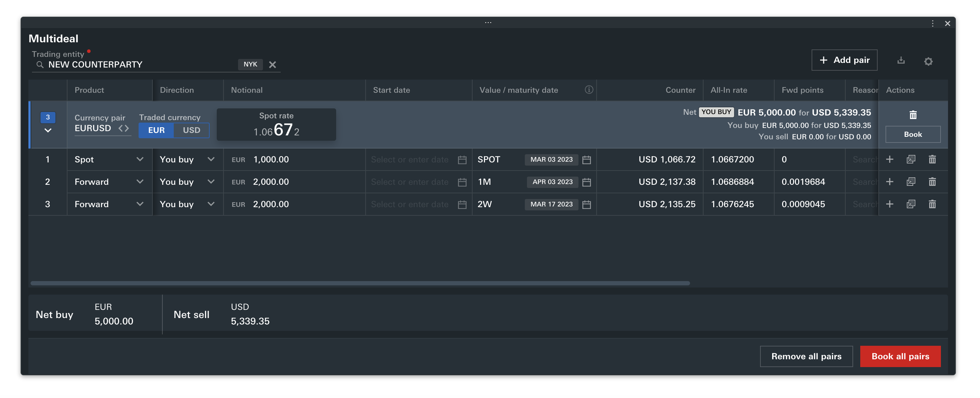The height and width of the screenshot is (398, 980).
Task: Delete row 3 Forward deal
Action: (932, 204)
